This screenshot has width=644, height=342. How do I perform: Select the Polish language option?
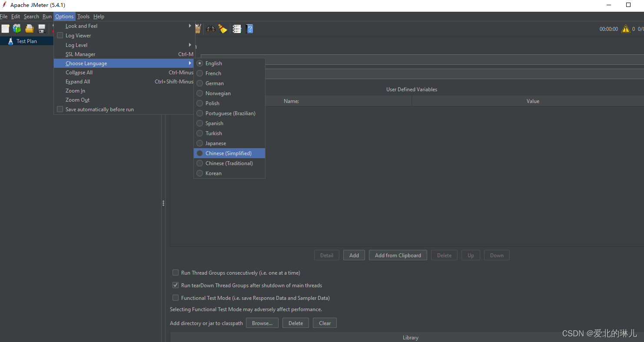click(229, 103)
